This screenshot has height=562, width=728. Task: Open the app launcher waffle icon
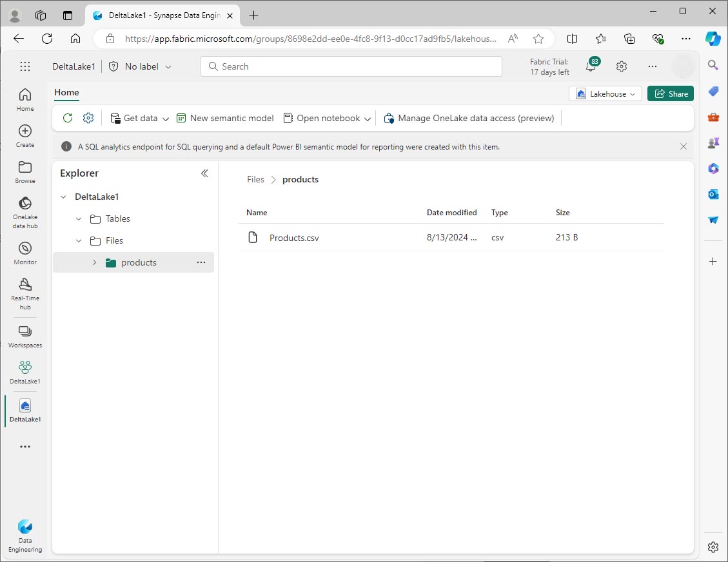(x=25, y=66)
